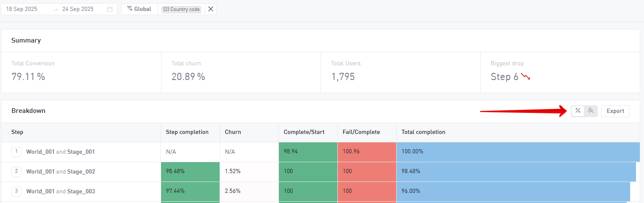Screen dimensions: 644x203
Task: Switch breakdown to user count view
Action: 591,111
